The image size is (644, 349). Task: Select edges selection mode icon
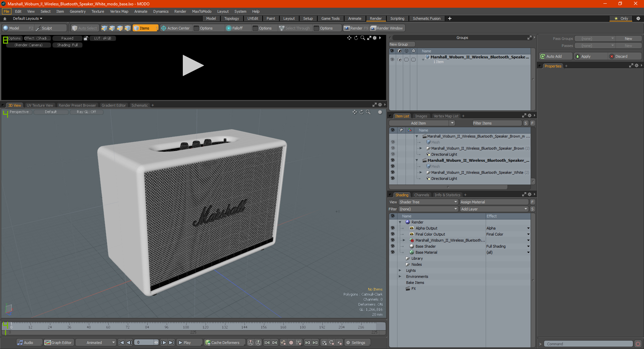112,28
